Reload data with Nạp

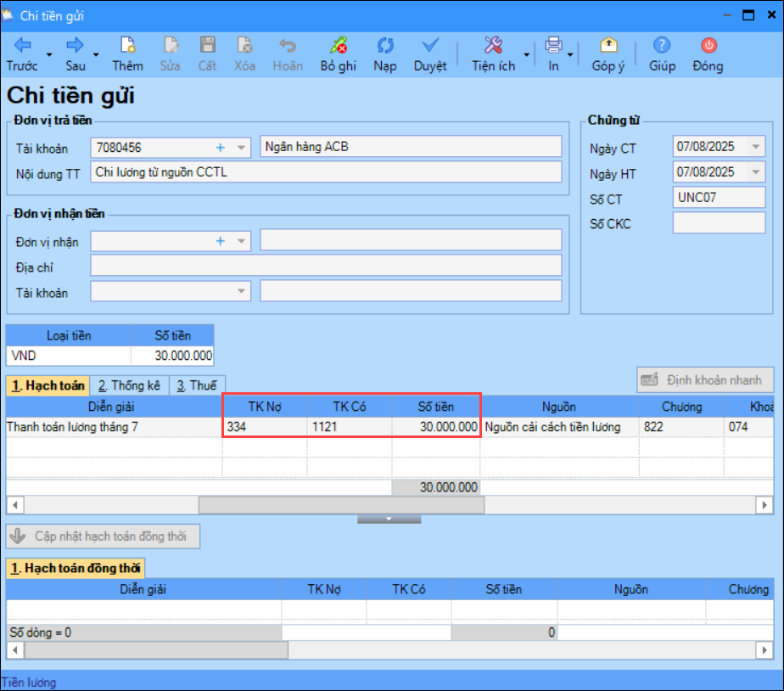[x=385, y=54]
